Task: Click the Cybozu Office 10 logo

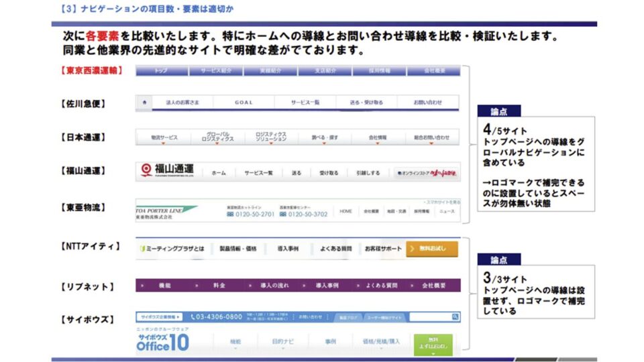Action: point(162,343)
